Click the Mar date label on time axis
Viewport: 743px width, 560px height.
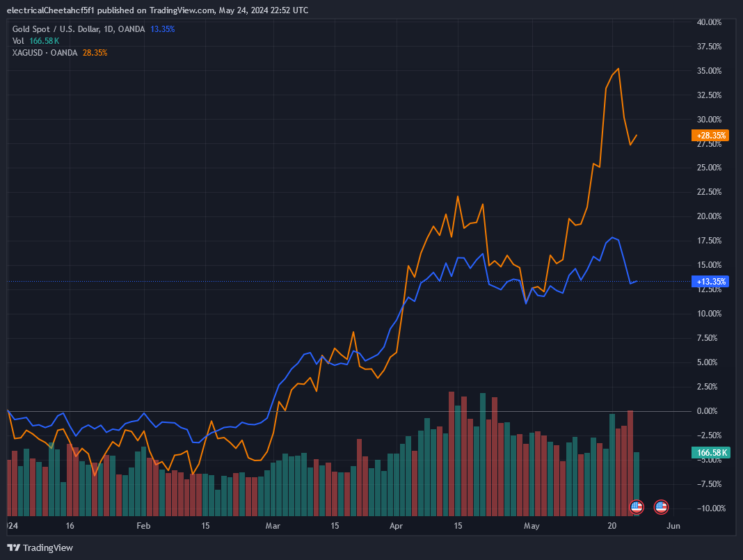pyautogui.click(x=273, y=526)
